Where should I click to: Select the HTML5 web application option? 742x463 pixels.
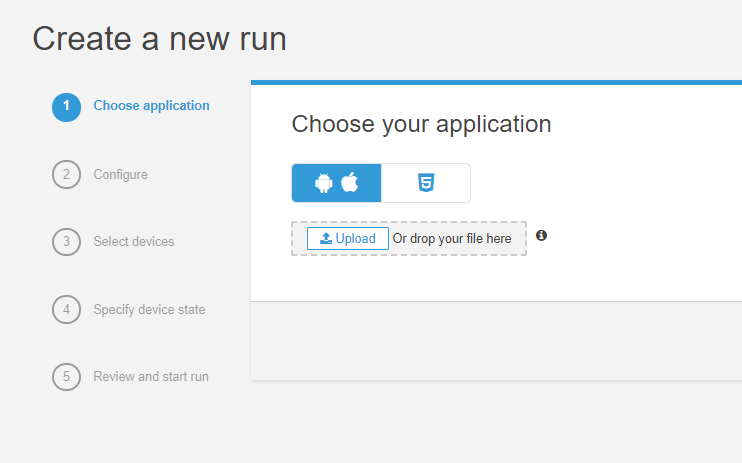pos(425,183)
